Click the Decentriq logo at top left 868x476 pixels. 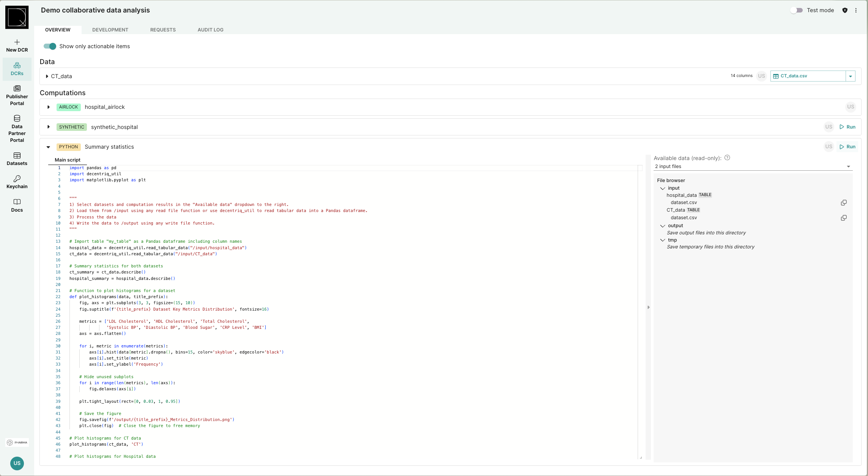click(17, 17)
